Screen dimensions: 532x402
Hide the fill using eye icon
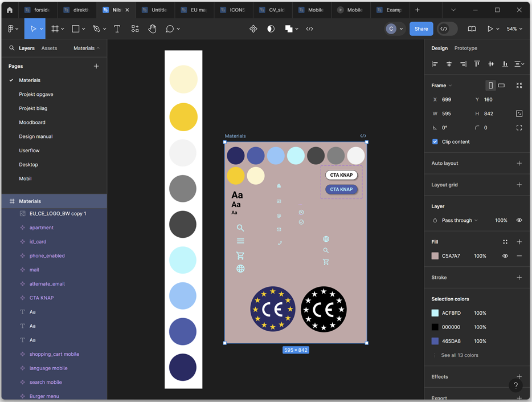click(505, 256)
